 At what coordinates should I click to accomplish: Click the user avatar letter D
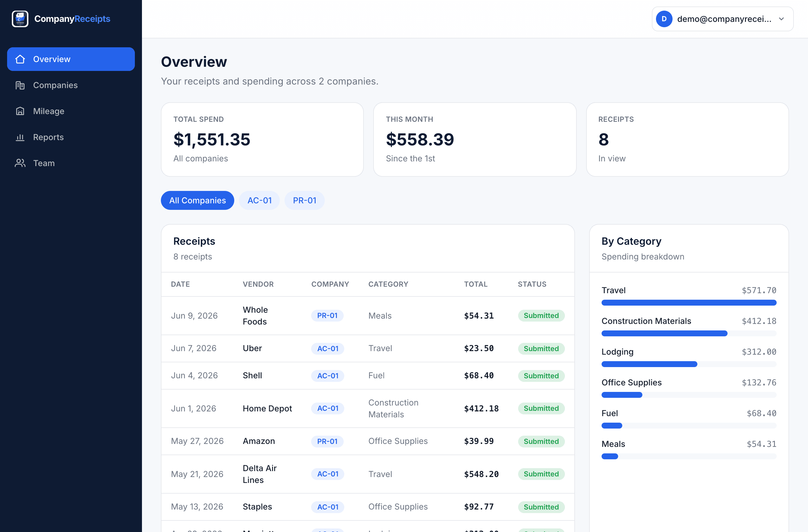[x=664, y=19]
